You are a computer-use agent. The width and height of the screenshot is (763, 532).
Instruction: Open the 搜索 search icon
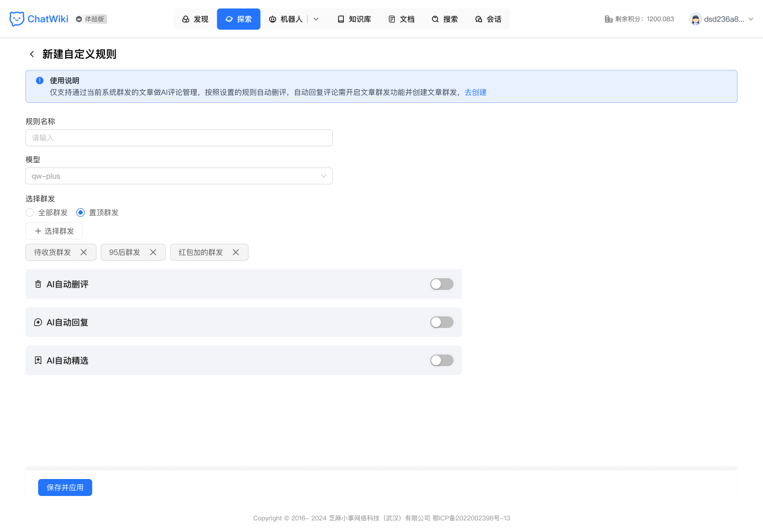(436, 19)
